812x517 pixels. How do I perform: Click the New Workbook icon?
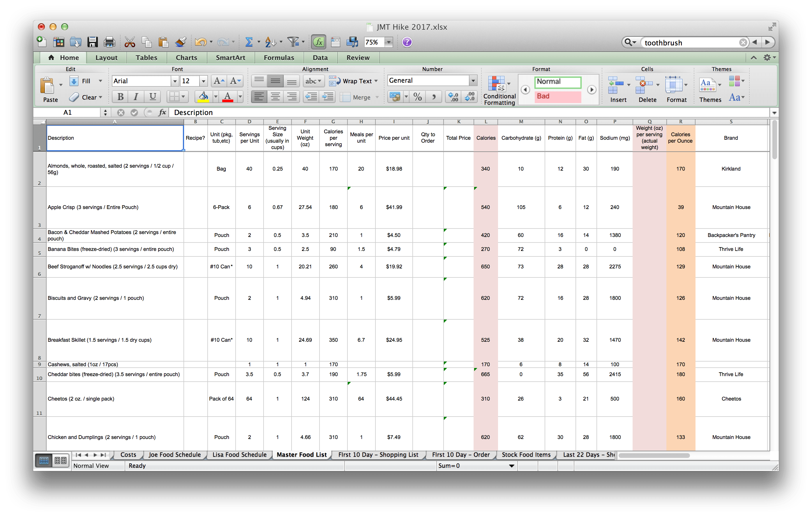point(41,42)
